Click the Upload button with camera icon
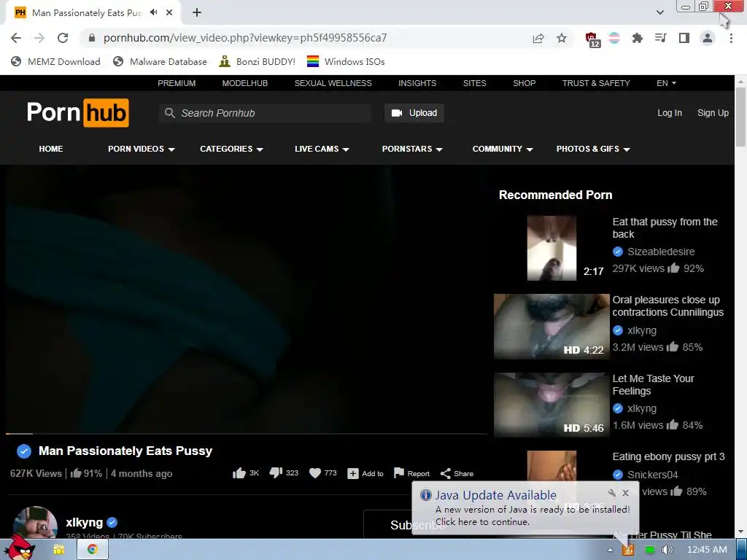Image resolution: width=747 pixels, height=560 pixels. (x=414, y=113)
